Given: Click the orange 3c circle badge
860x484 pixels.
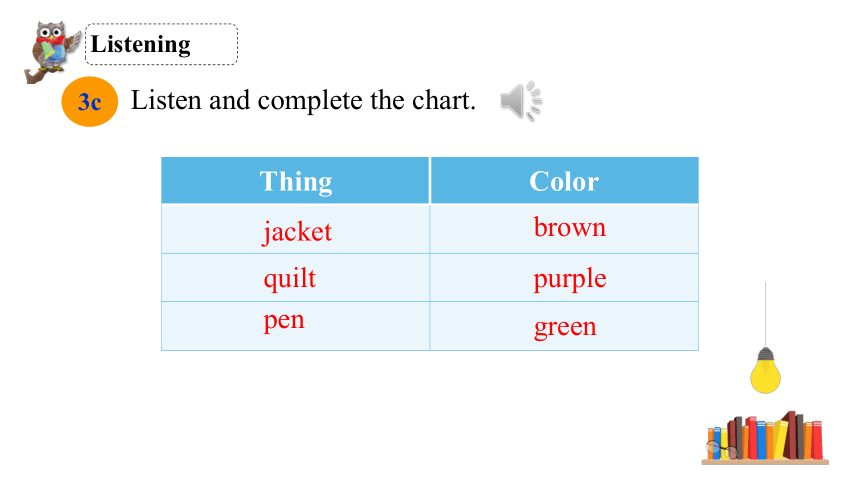Looking at the screenshot, I should [x=89, y=102].
